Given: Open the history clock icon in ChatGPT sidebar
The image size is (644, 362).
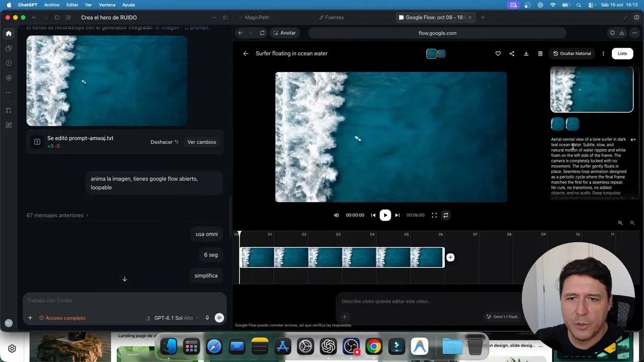Looking at the screenshot, I should coord(9,63).
